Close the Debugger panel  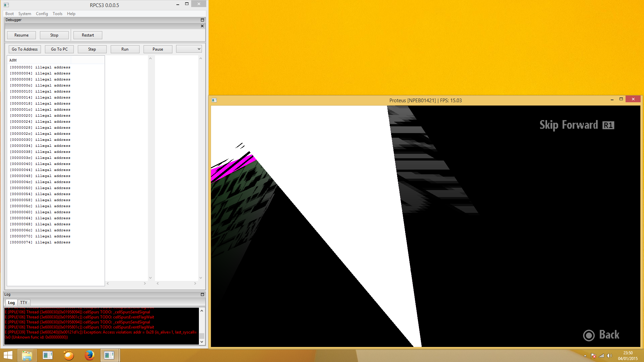[202, 26]
